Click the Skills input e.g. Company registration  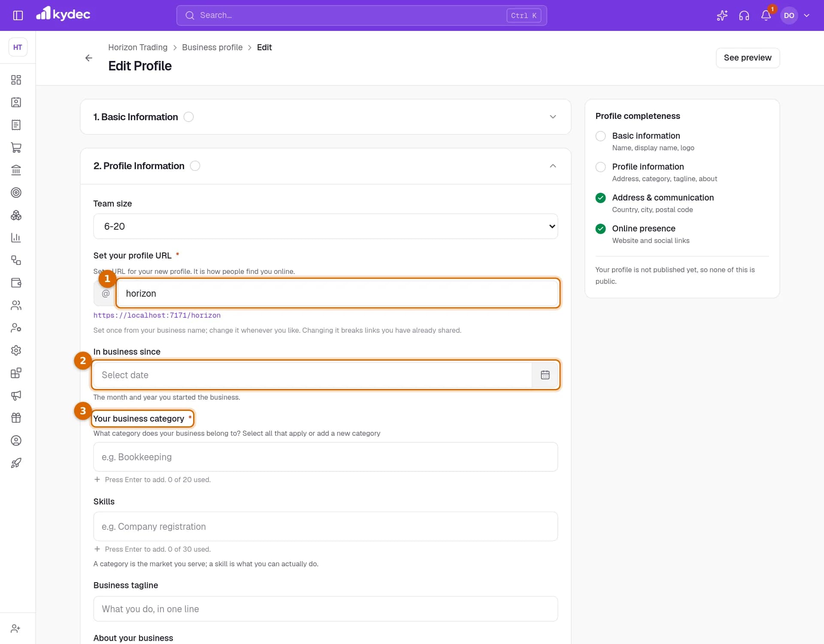pos(325,526)
